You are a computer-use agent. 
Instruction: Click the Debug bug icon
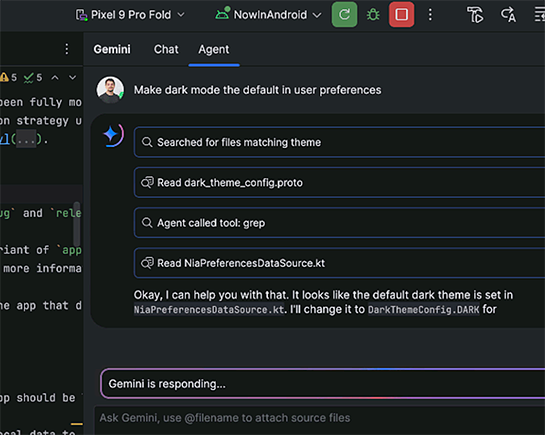click(373, 15)
